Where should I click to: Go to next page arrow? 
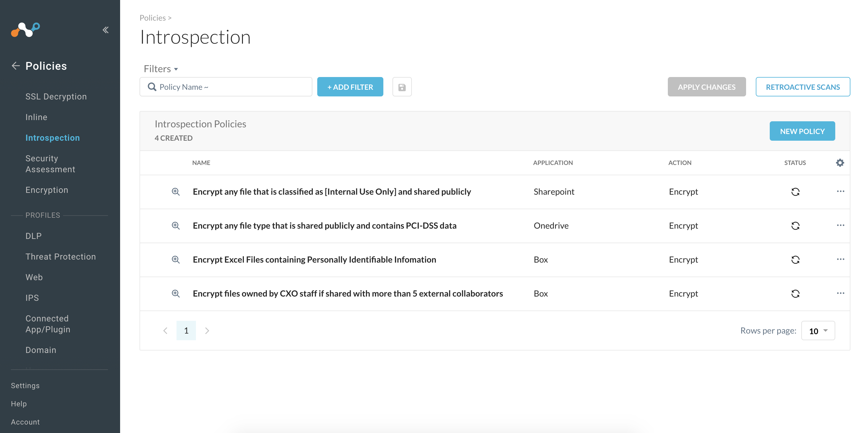(207, 331)
